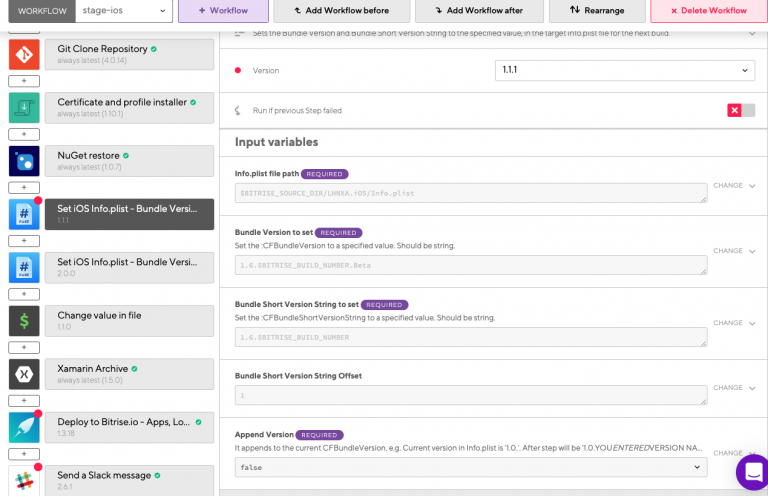Screen dimensions: 768x496
Task: Click the Git Clone Repository step icon
Action: [24, 54]
